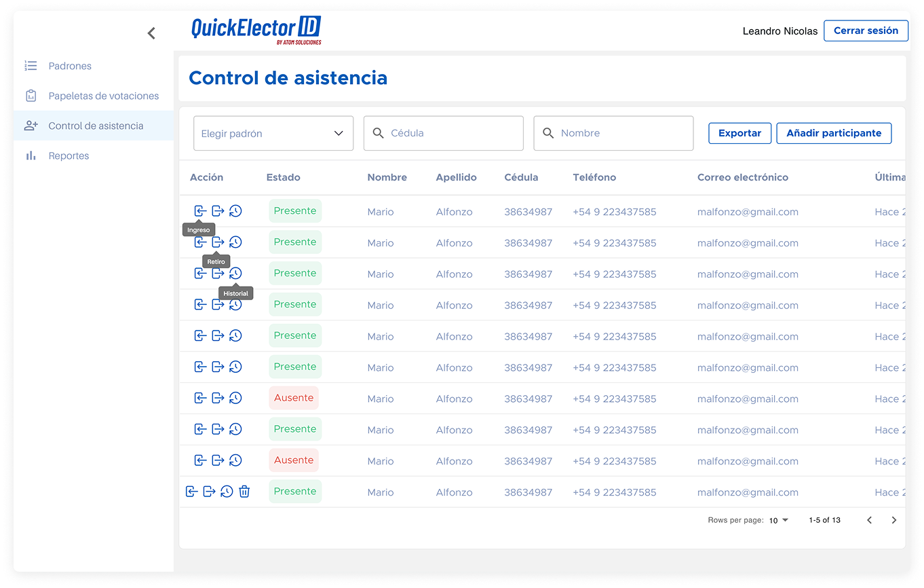The width and height of the screenshot is (924, 588).
Task: Open Papeletas de votaciones in sidebar
Action: click(103, 96)
